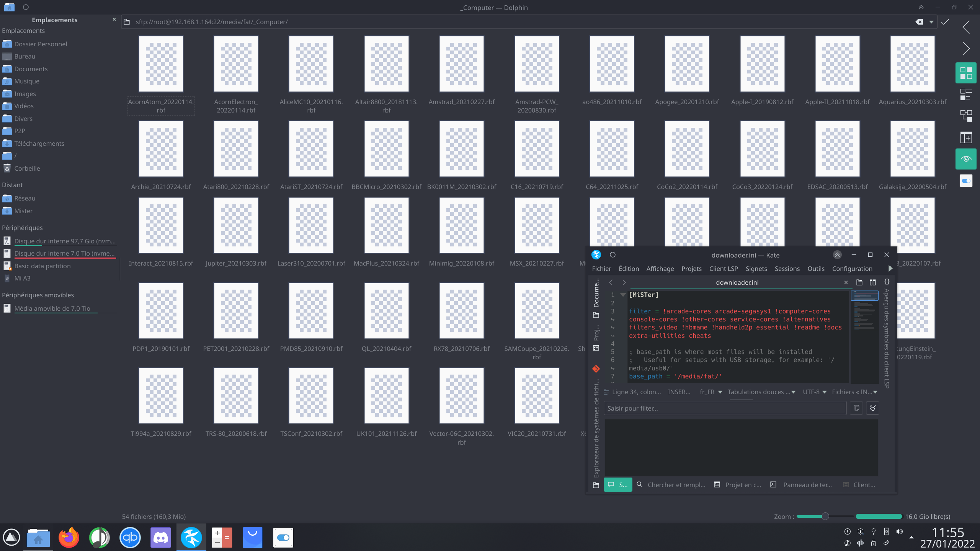Click the free disk space bar
This screenshot has height=551, width=980.
[879, 517]
